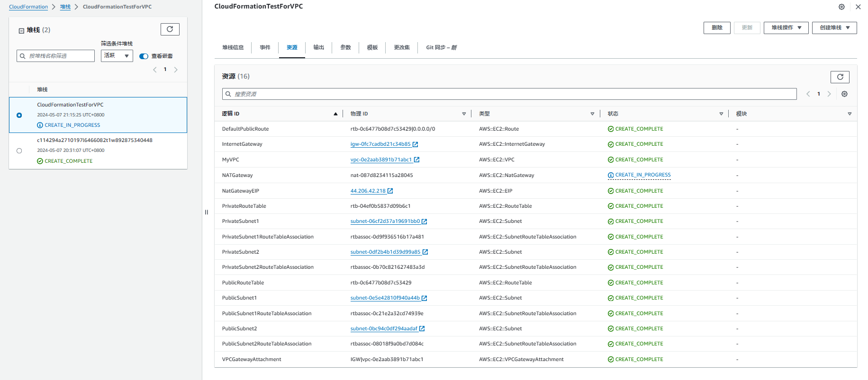The width and height of the screenshot is (868, 380).
Task: Go to next page of stacks list
Action: click(176, 70)
